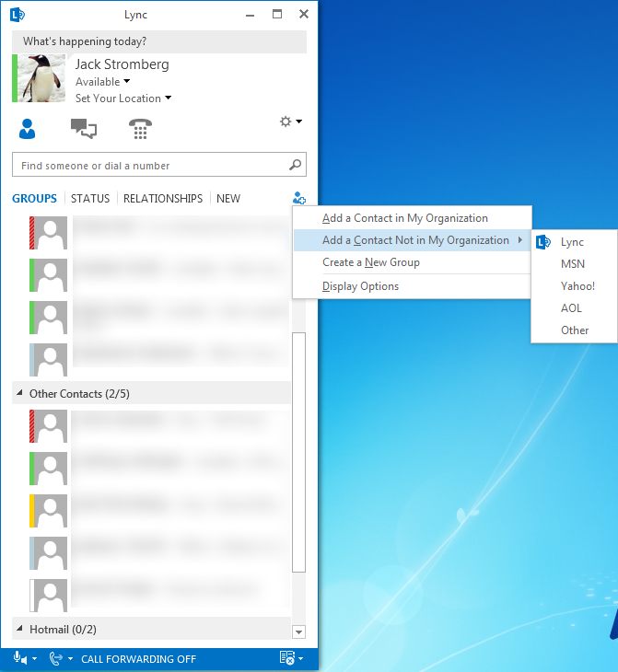Click the search magnifier icon
This screenshot has width=618, height=672.
coord(295,165)
